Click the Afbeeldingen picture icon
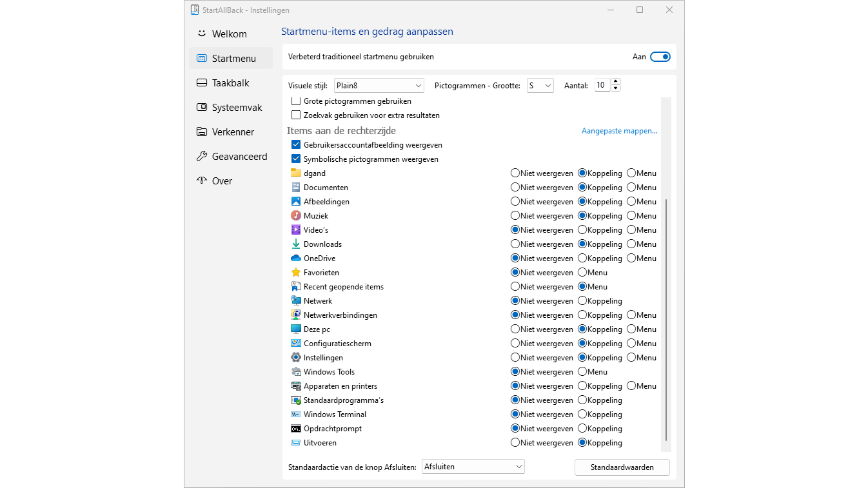 point(296,202)
